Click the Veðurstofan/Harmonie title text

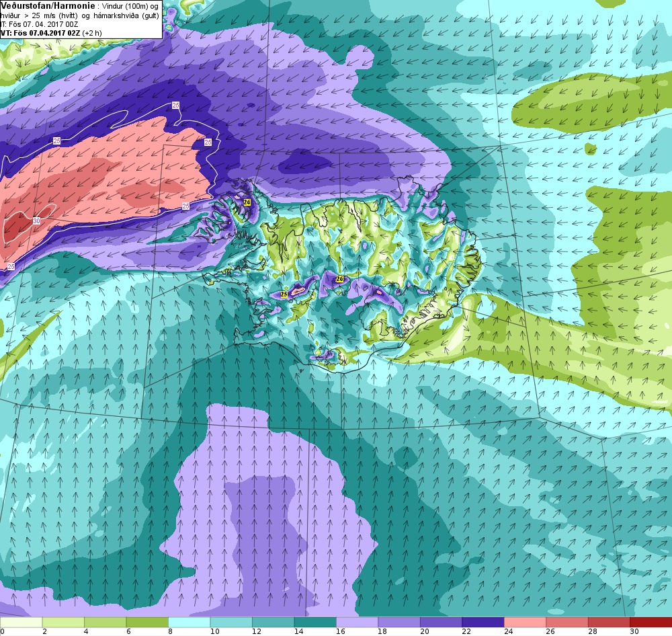click(47, 5)
